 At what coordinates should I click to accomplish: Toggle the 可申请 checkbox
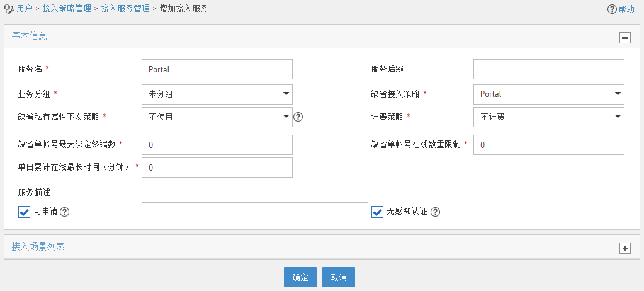24,212
